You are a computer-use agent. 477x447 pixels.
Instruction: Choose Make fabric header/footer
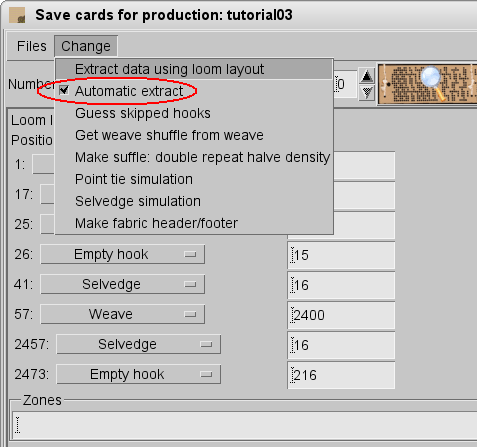[x=194, y=223]
